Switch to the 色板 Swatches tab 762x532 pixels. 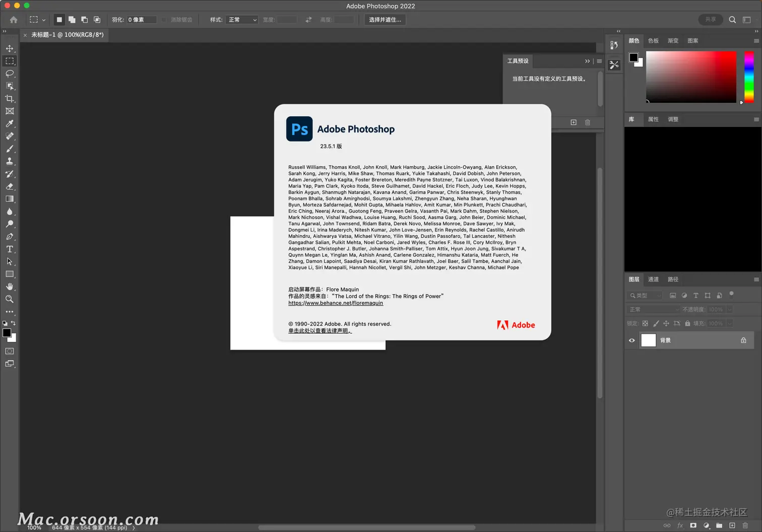[x=653, y=41]
